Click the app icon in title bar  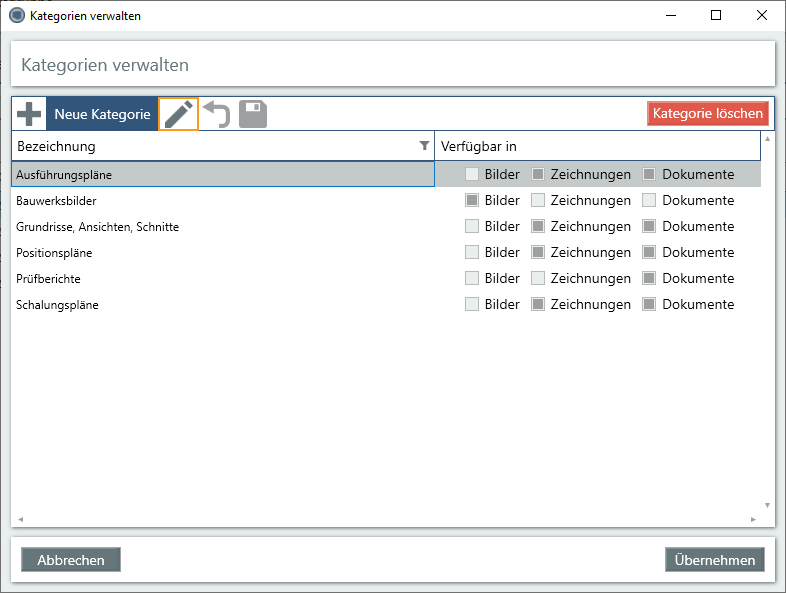coord(16,15)
